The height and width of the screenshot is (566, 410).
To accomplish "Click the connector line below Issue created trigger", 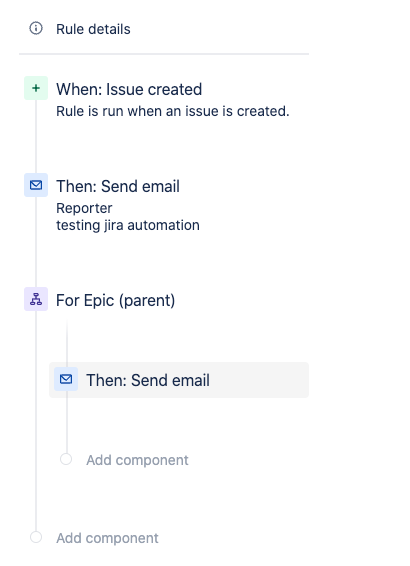I will tap(36, 136).
